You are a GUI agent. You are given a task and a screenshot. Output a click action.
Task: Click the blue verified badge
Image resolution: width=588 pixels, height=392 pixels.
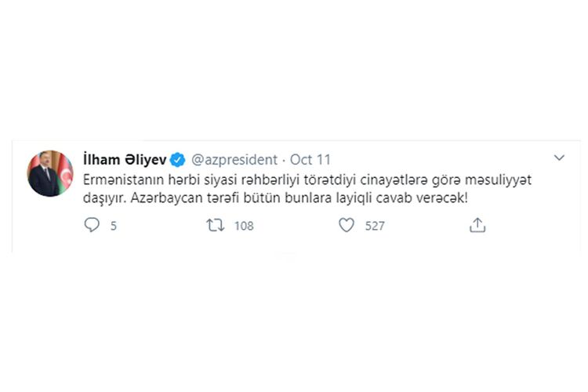[177, 160]
